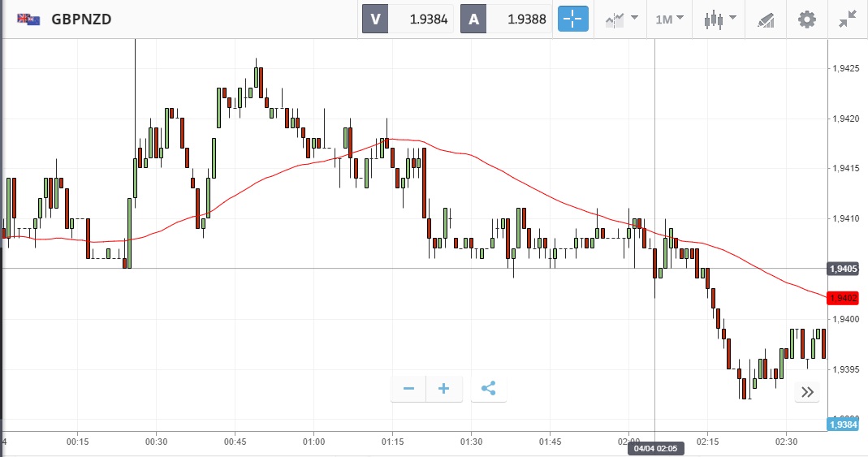Image resolution: width=868 pixels, height=457 pixels.
Task: Zoom out chart with minus button
Action: click(x=408, y=389)
